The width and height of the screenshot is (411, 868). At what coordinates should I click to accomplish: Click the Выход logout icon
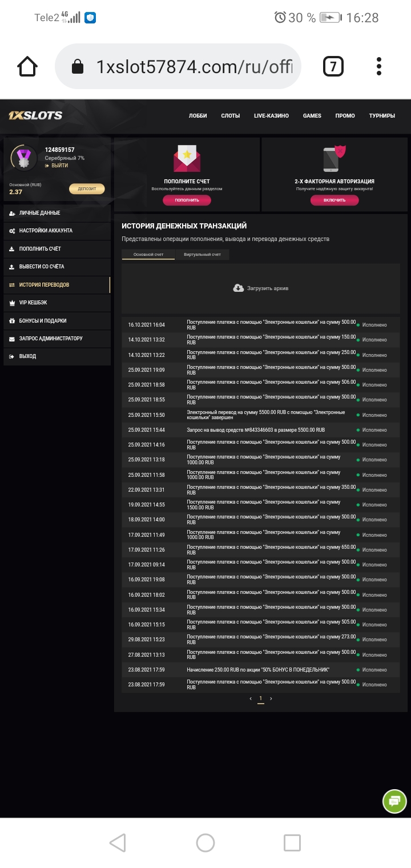click(13, 356)
